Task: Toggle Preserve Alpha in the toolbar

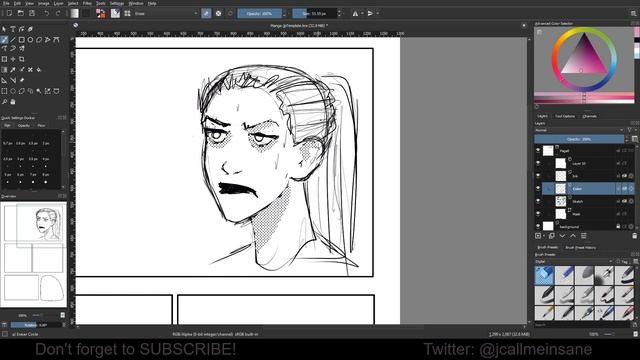Action: [x=218, y=13]
